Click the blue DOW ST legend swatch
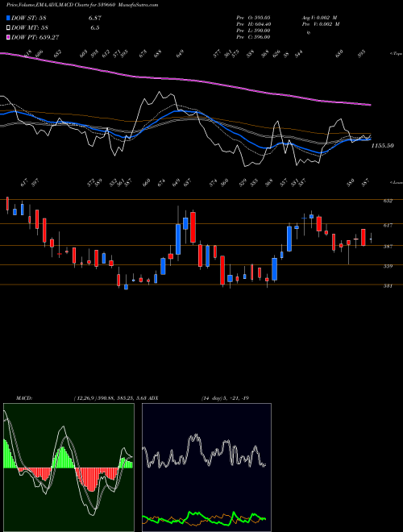The width and height of the screenshot is (403, 532). [8, 19]
